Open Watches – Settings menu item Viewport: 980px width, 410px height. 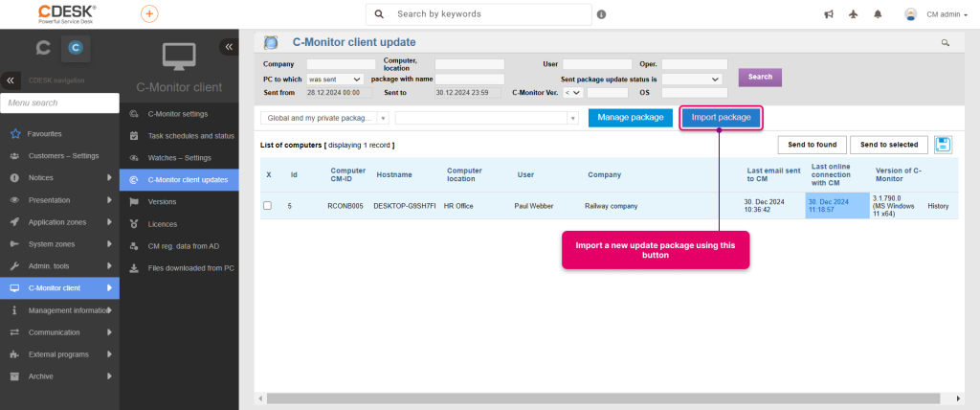click(179, 158)
